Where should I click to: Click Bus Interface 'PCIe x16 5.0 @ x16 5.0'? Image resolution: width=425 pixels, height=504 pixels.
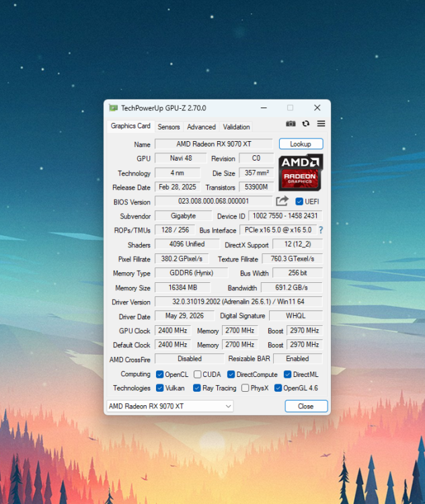tap(278, 230)
